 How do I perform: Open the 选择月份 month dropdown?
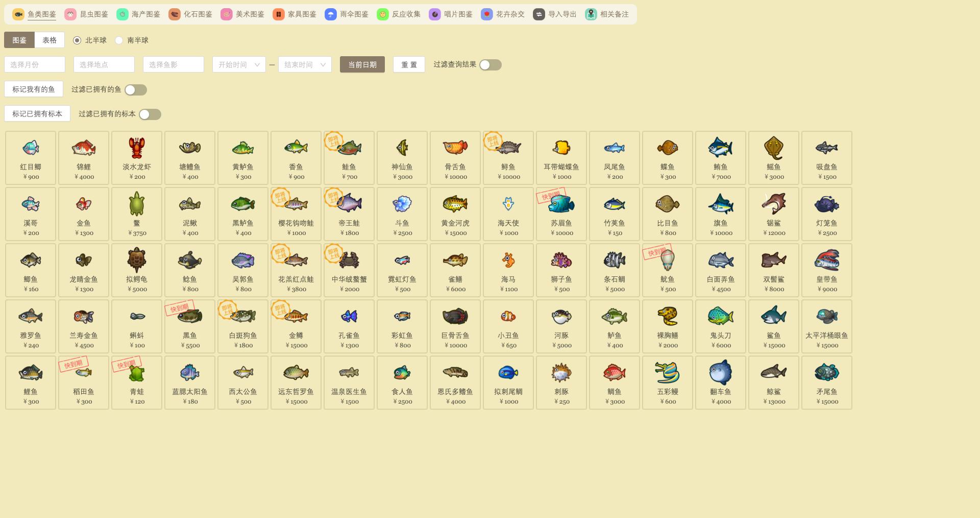(35, 64)
